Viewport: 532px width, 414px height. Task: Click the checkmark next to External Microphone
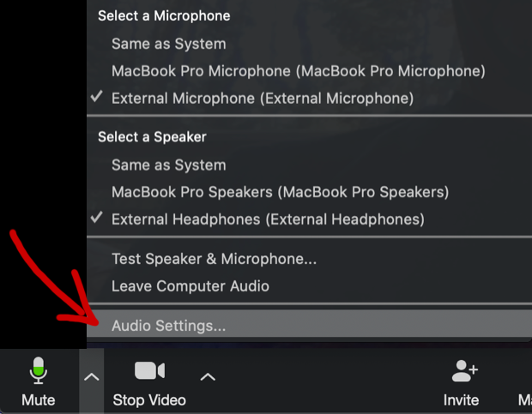click(x=97, y=97)
